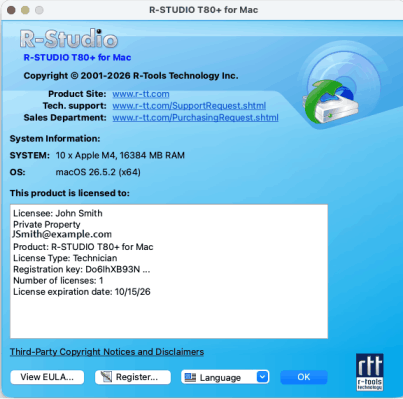Close the window with the red button
This screenshot has width=403, height=399.
point(11,10)
